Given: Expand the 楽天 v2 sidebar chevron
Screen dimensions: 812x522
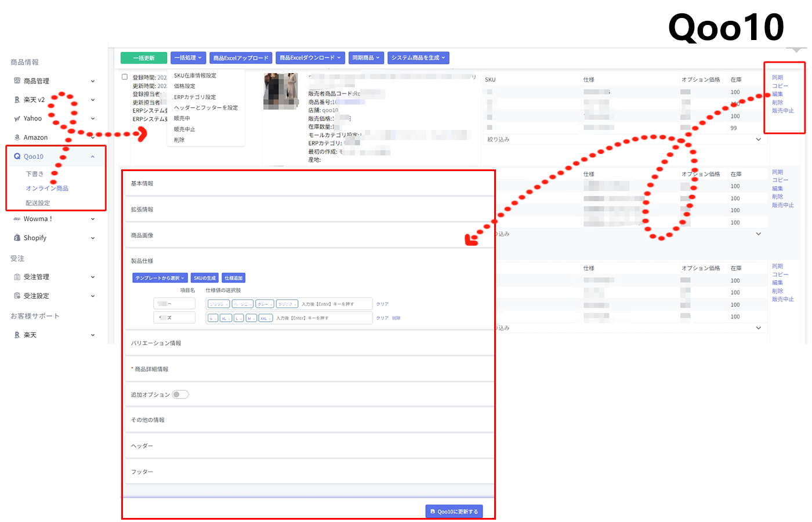Looking at the screenshot, I should [93, 100].
